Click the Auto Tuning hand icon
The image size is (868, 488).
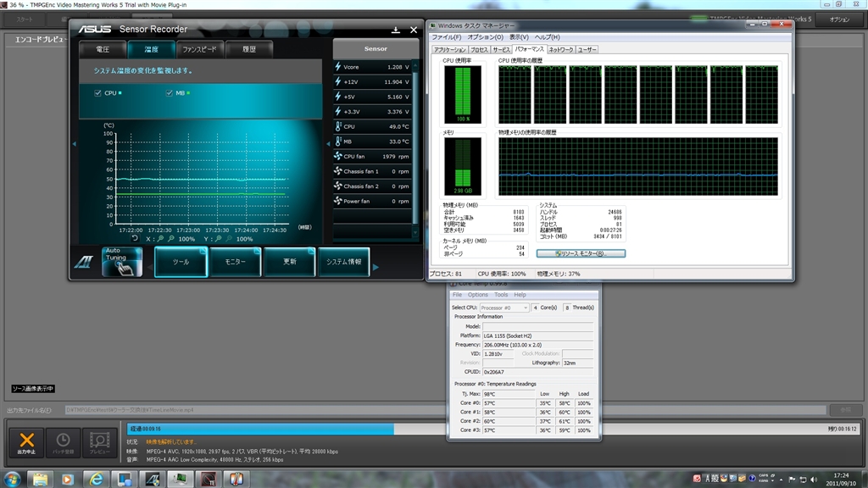[x=122, y=262]
